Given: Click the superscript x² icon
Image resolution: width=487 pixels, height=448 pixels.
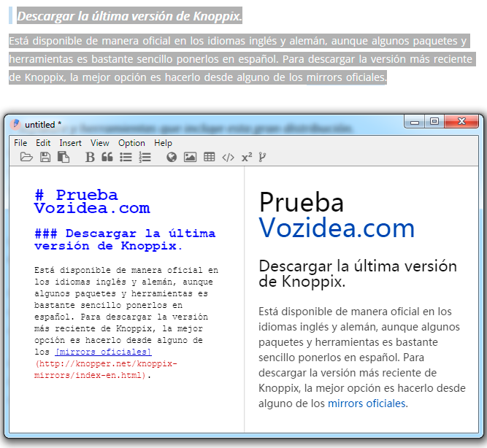Looking at the screenshot, I should [x=247, y=157].
